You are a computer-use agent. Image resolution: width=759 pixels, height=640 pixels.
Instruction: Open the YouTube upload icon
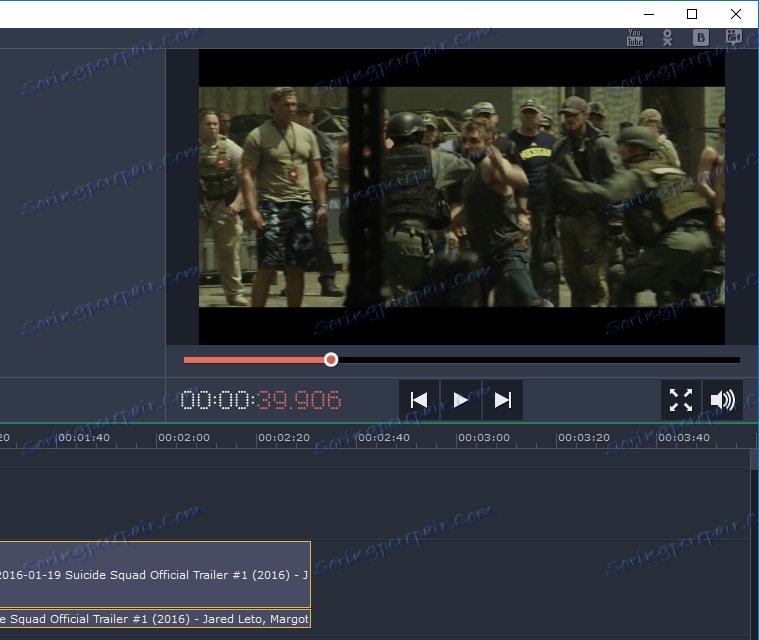635,38
